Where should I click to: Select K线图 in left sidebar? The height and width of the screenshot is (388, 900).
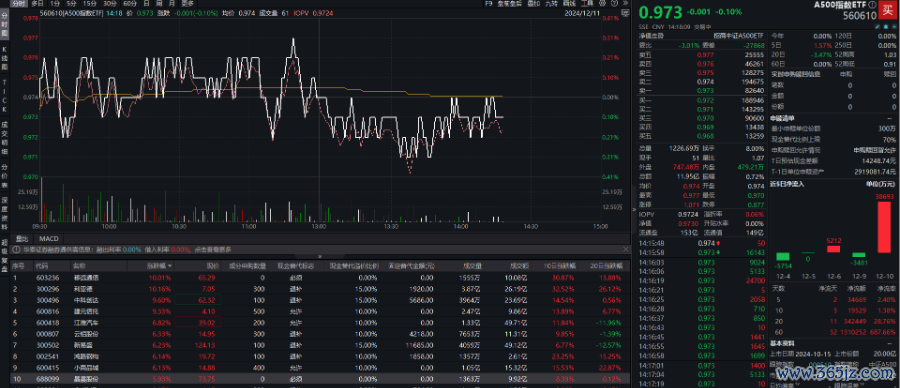(x=5, y=59)
